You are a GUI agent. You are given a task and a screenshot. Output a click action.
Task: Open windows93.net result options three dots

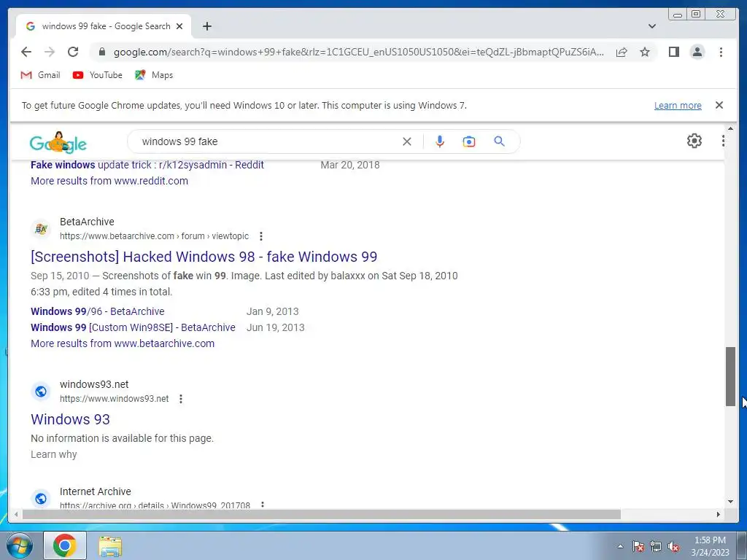tap(181, 399)
